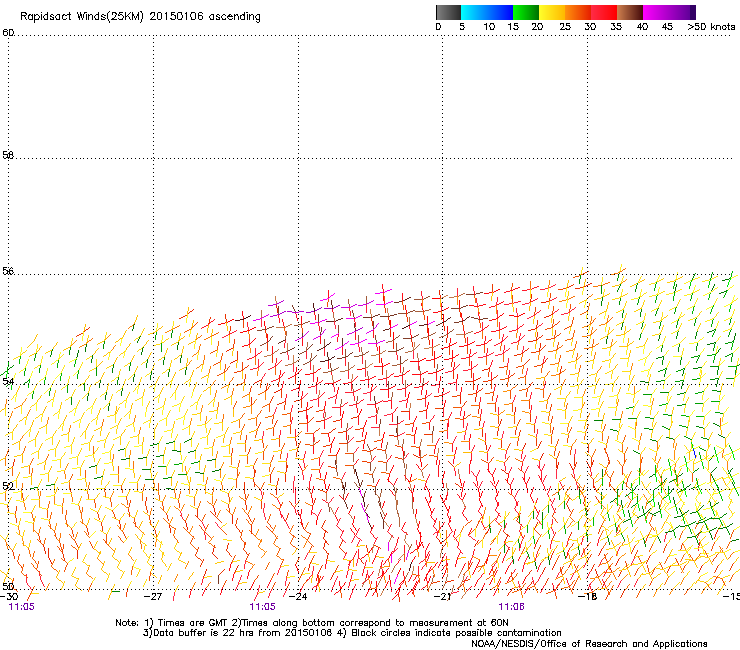Click the "35" legend scale label
The height and width of the screenshot is (650, 740).
click(x=616, y=27)
